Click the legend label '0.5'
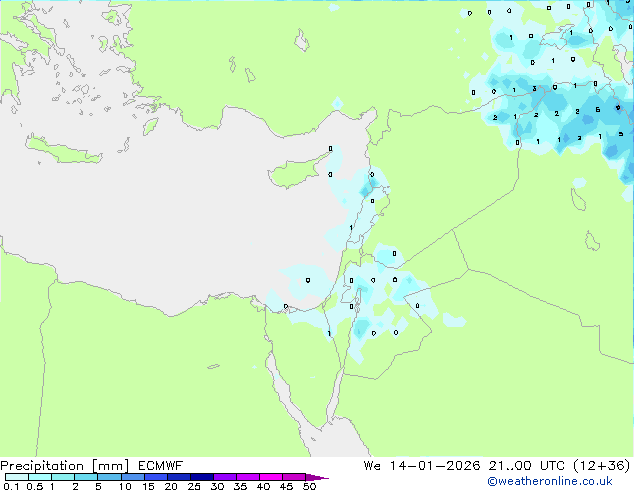The height and width of the screenshot is (490, 634). pos(35,486)
